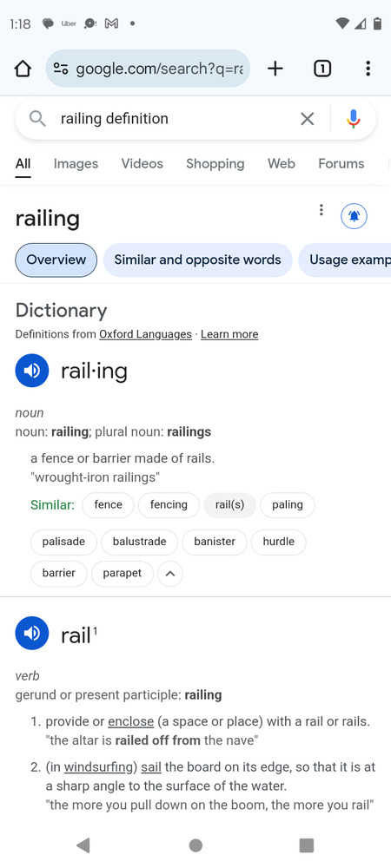The image size is (391, 868).
Task: Toggle the blue bell notification icon
Action: [x=354, y=216]
